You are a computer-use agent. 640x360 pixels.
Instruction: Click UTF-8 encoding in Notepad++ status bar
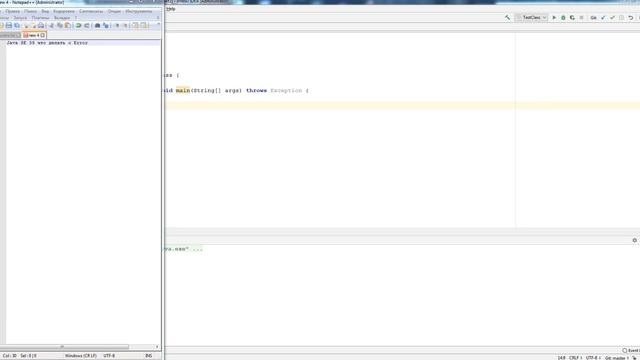109,356
